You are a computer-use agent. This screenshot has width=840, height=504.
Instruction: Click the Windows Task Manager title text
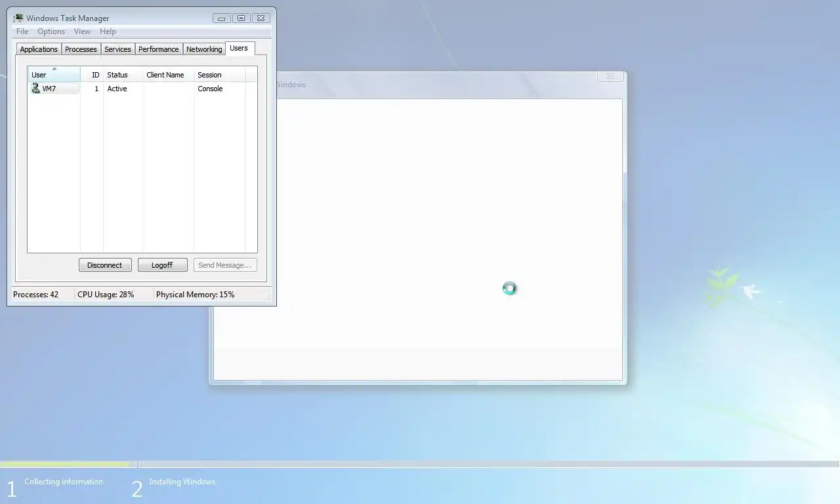pyautogui.click(x=68, y=18)
